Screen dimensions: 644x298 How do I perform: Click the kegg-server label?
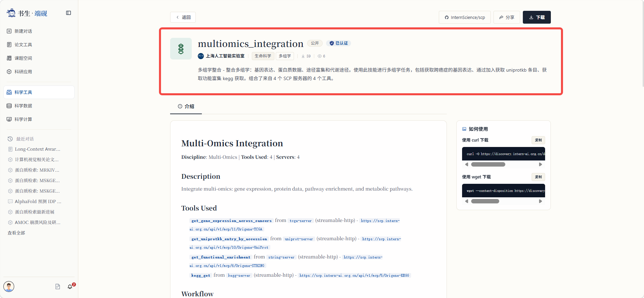click(x=239, y=275)
